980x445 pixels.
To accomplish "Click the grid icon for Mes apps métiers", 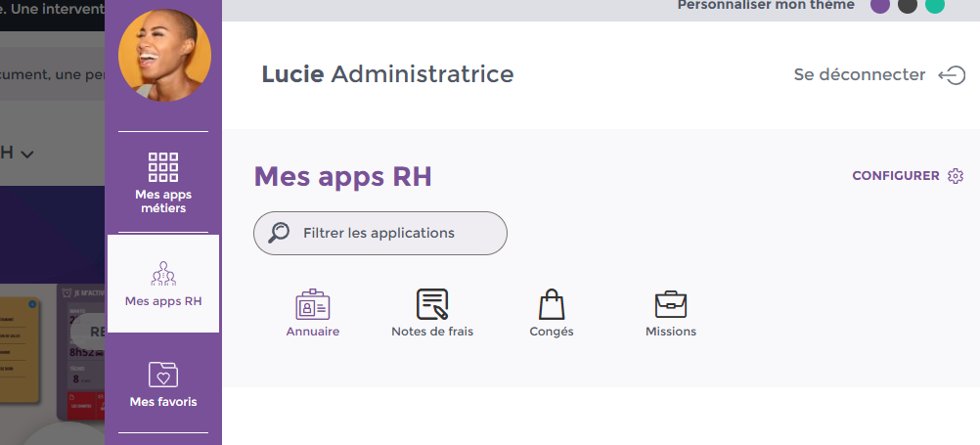I will (163, 168).
